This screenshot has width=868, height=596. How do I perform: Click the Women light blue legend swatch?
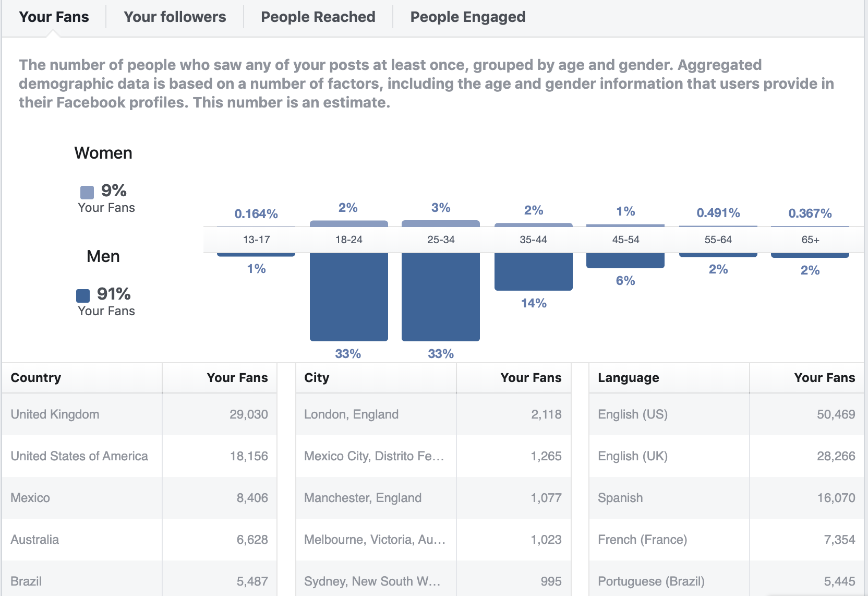pyautogui.click(x=87, y=192)
